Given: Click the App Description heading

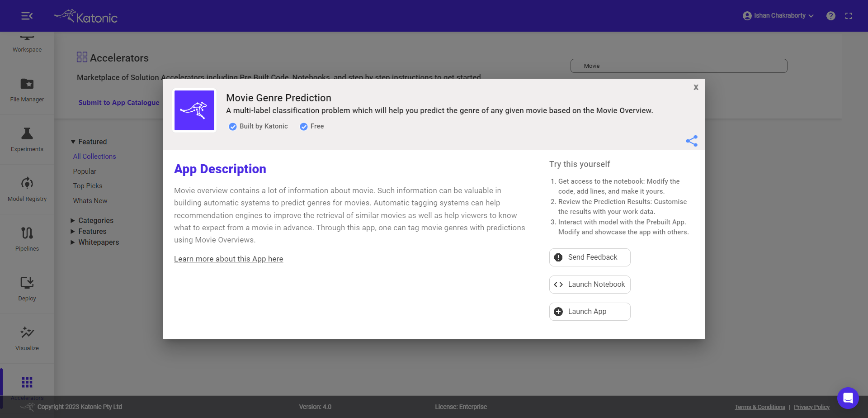Looking at the screenshot, I should pos(220,169).
